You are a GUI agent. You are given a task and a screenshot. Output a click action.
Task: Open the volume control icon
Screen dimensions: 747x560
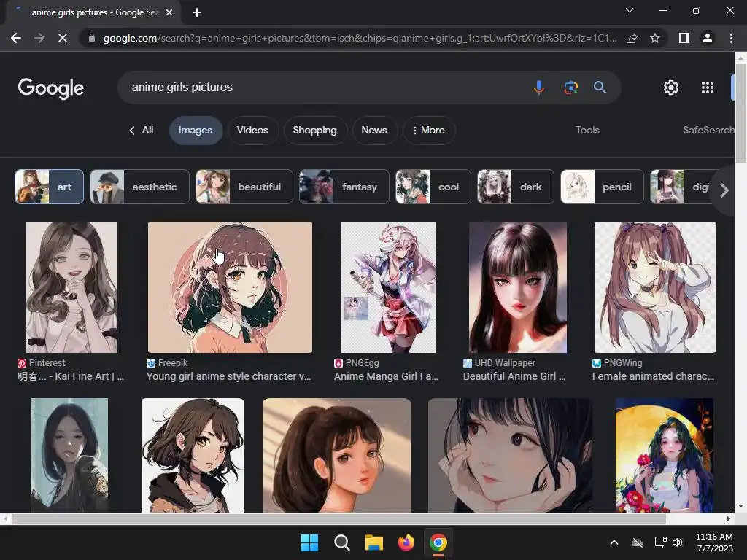coord(678,542)
